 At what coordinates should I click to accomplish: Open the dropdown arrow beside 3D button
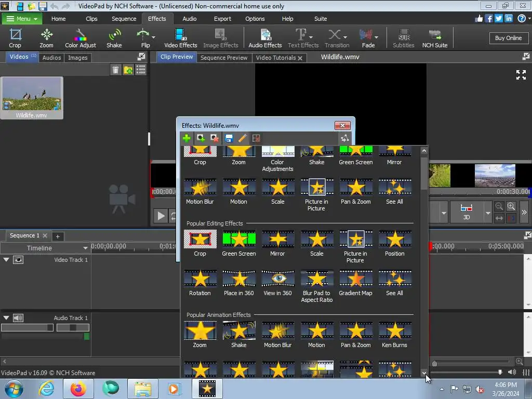[488, 212]
